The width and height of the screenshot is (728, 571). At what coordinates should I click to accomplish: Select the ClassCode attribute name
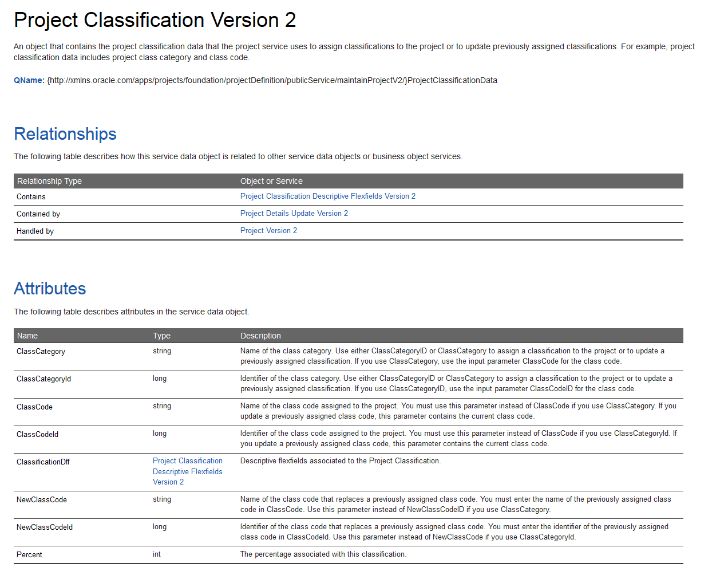[x=34, y=407]
